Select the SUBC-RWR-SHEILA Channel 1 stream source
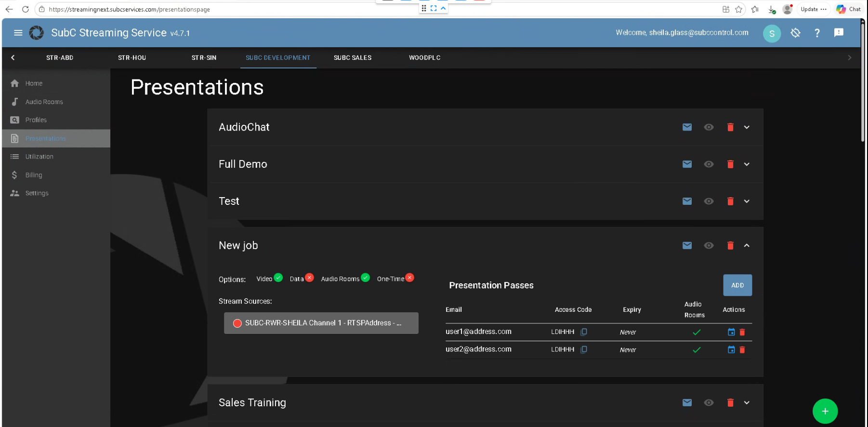The width and height of the screenshot is (868, 427). pos(321,323)
